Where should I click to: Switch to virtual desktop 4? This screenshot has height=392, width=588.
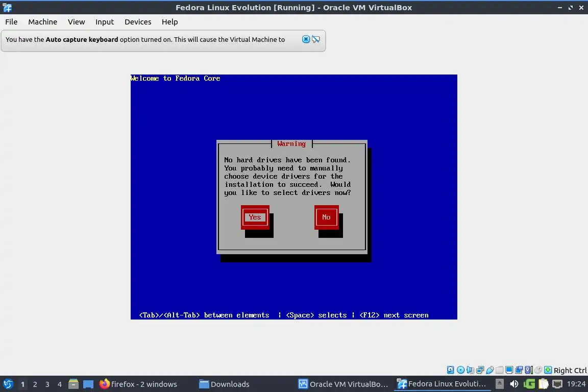(x=60, y=384)
